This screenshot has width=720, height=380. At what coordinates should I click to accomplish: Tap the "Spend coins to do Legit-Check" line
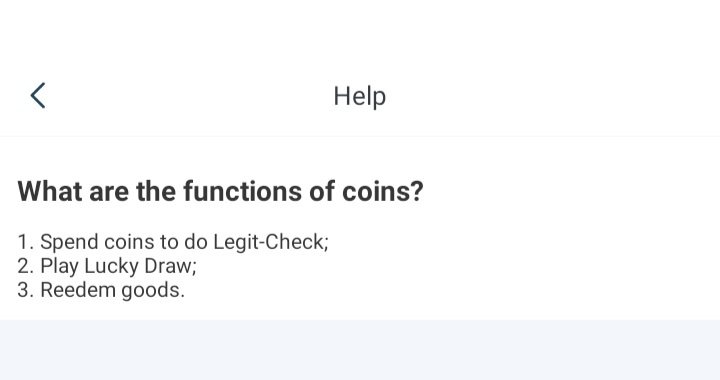pyautogui.click(x=173, y=242)
